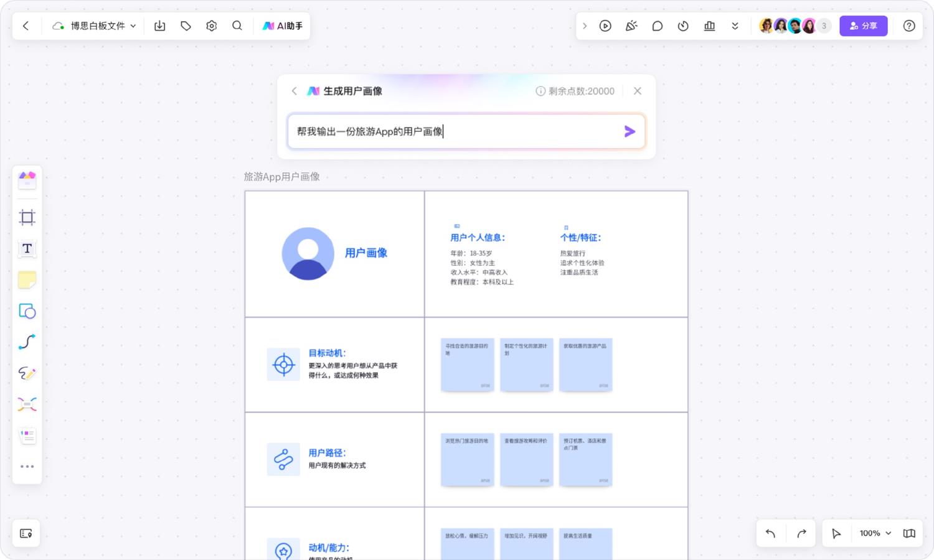Select the Sticky note tool
This screenshot has height=560, width=934.
pos(27,280)
